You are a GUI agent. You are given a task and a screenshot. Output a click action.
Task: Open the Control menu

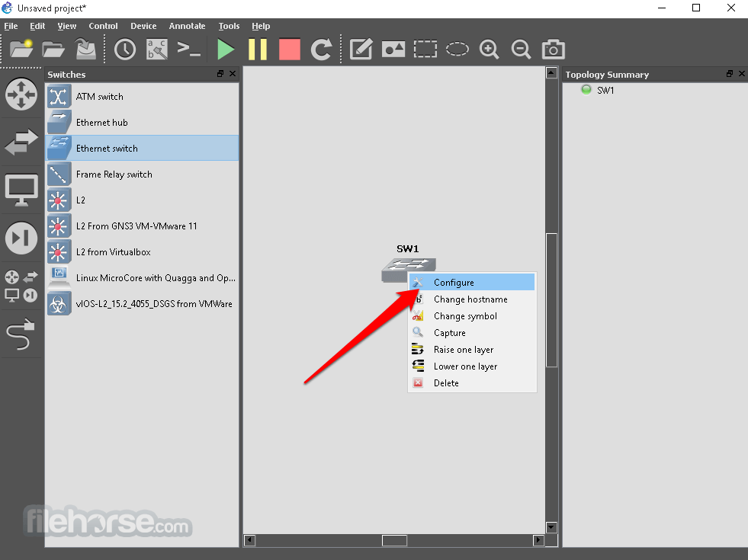tap(103, 26)
